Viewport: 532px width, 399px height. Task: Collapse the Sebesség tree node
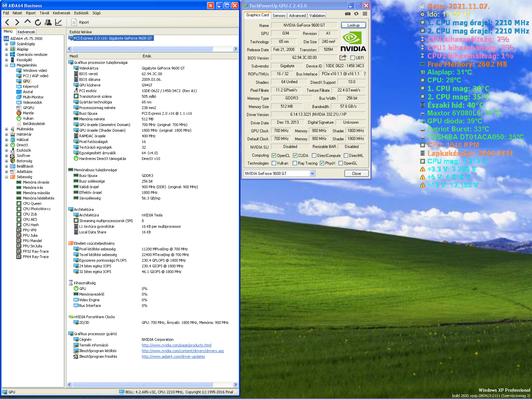point(6,177)
